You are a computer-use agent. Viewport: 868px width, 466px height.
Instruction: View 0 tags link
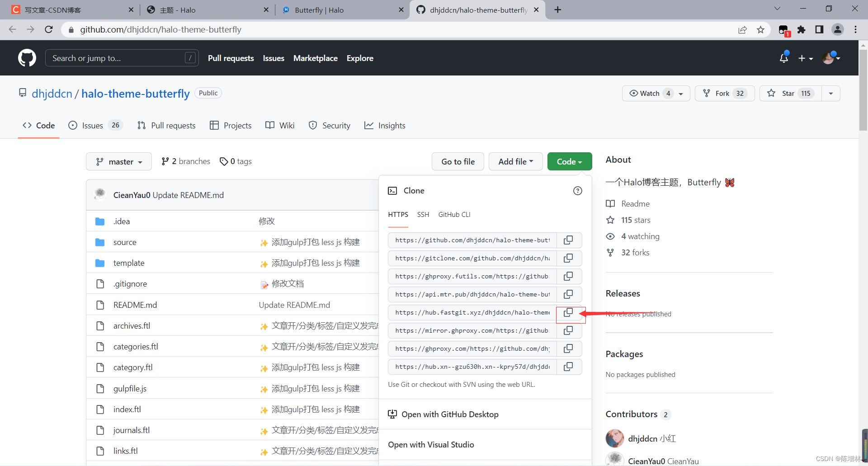point(236,161)
